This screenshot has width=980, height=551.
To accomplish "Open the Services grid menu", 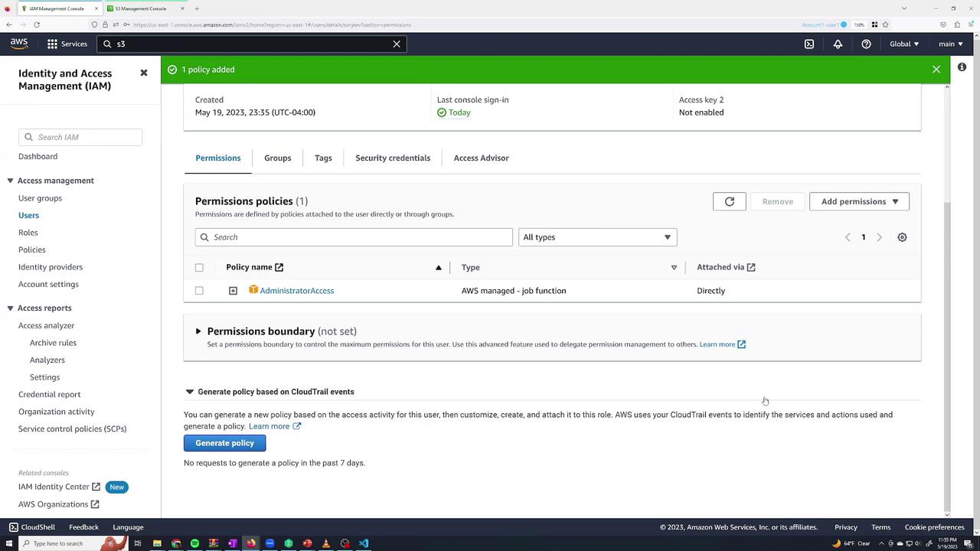I will pos(67,44).
